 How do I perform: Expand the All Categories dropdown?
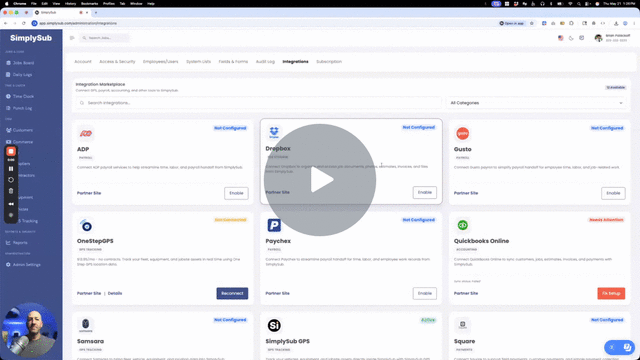536,103
